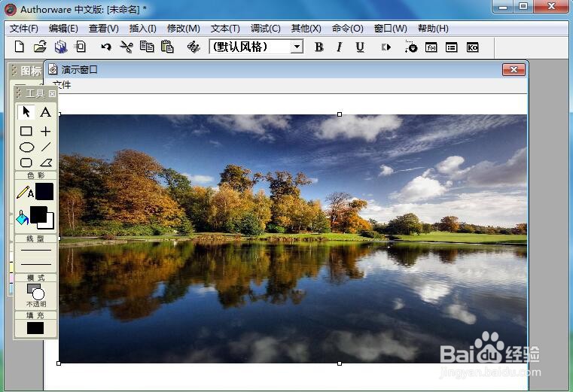Image resolution: width=573 pixels, height=392 pixels.
Task: Choose the upper line style sample
Action: (x=36, y=251)
